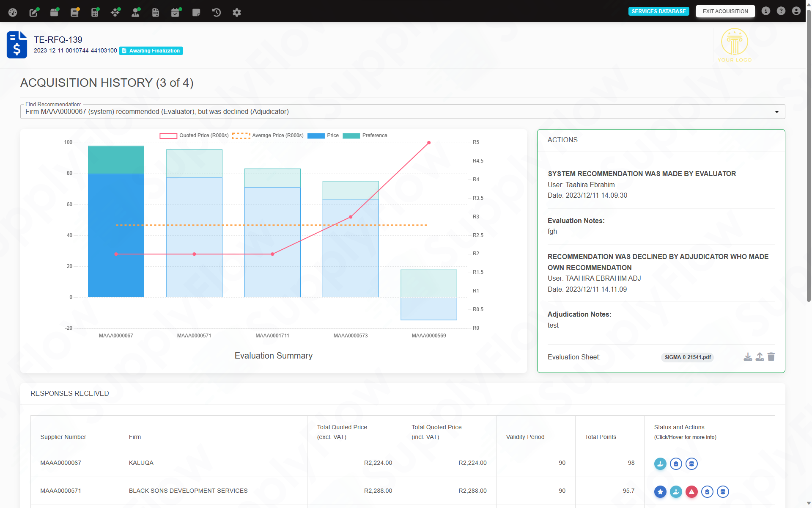
Task: Download the evaluation sheet
Action: coord(748,357)
